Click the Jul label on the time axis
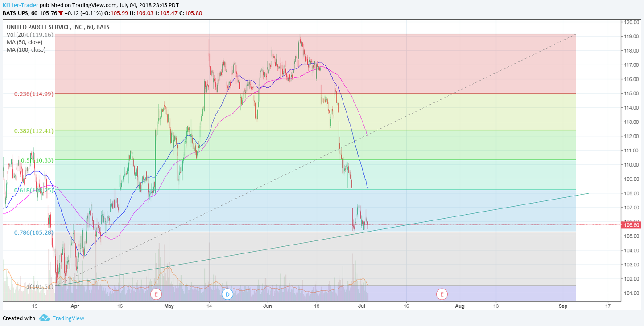Viewport: 644px width, 326px height. click(362, 306)
